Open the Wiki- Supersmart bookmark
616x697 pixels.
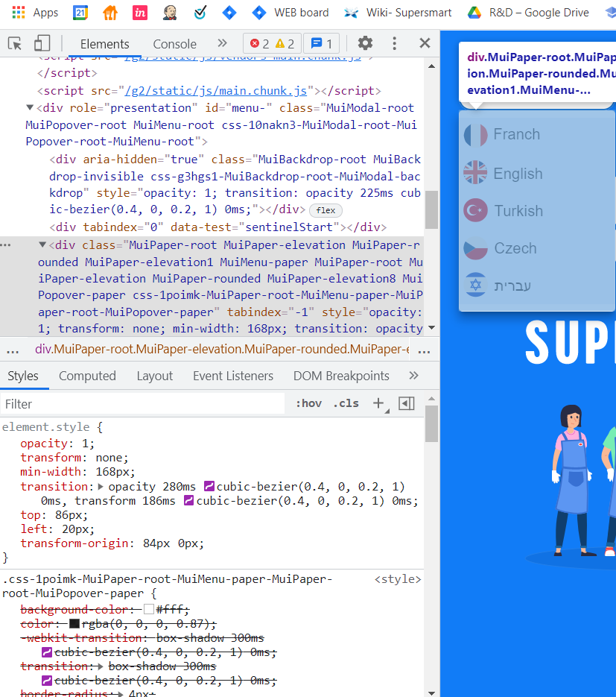click(x=398, y=13)
